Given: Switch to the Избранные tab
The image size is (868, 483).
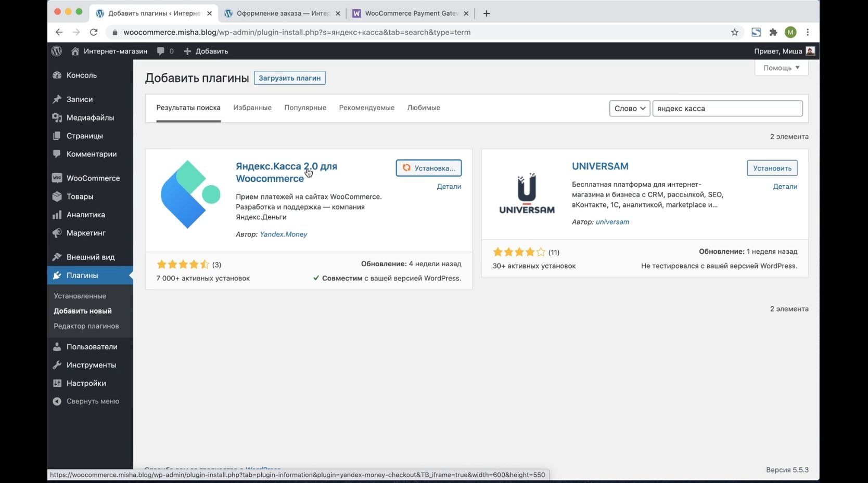Looking at the screenshot, I should [252, 108].
